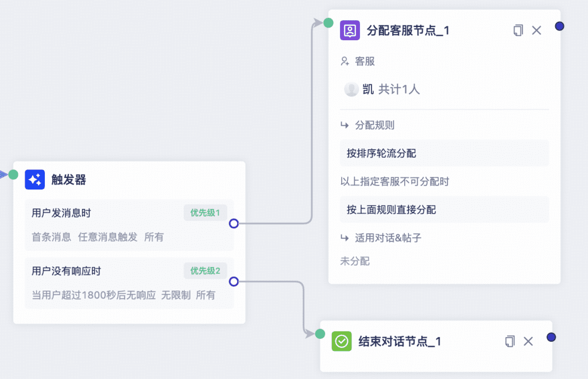The width and height of the screenshot is (588, 379).
Task: Click the 任意消息触发 condition text
Action: pyautogui.click(x=107, y=237)
